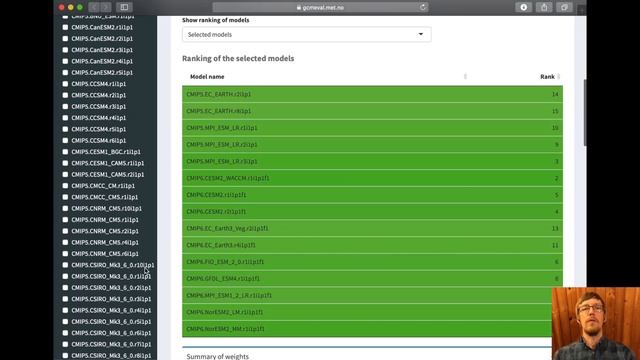Check the CMIP5.CanESM2.r5i1p1 checkbox
Viewport: 640px width, 360px height.
[x=65, y=73]
